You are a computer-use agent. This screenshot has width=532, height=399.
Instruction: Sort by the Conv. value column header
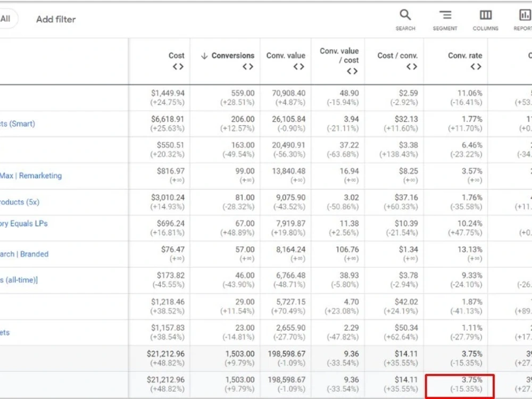coord(286,56)
